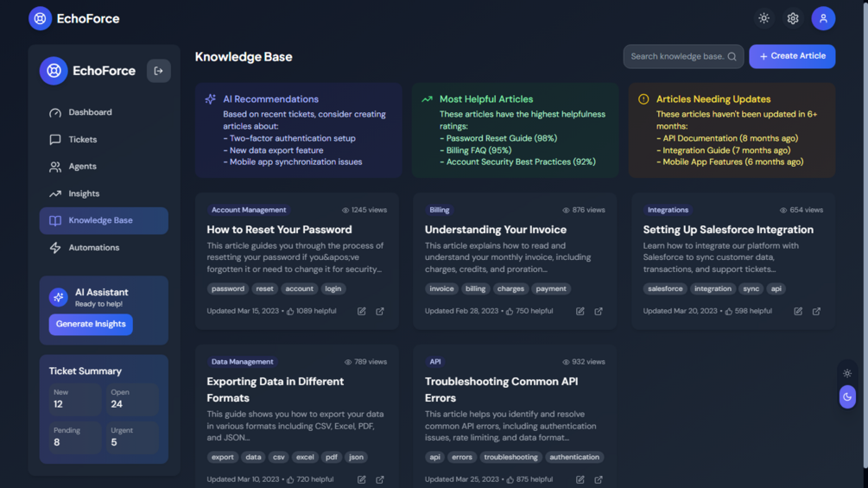Focus the Search knowledge base field
Image resolution: width=868 pixels, height=488 pixels.
(x=676, y=57)
